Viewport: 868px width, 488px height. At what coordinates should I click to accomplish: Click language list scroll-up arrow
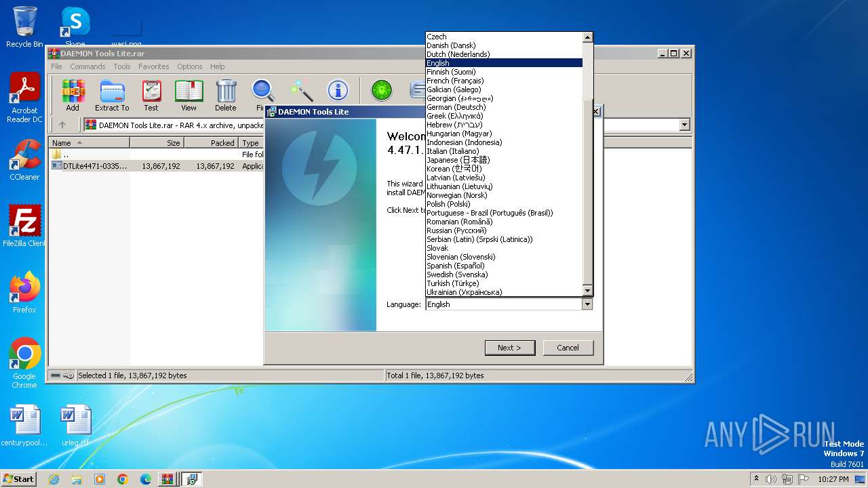(588, 37)
